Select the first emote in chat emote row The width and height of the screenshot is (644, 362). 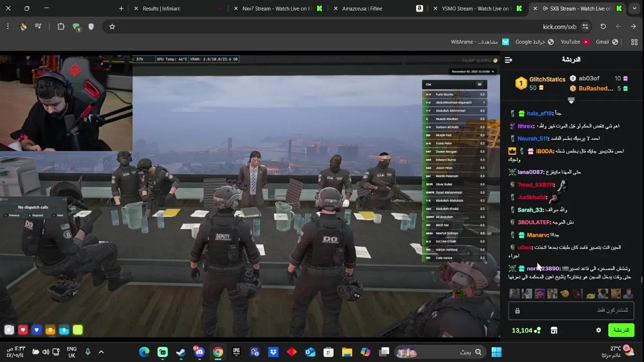[514, 294]
